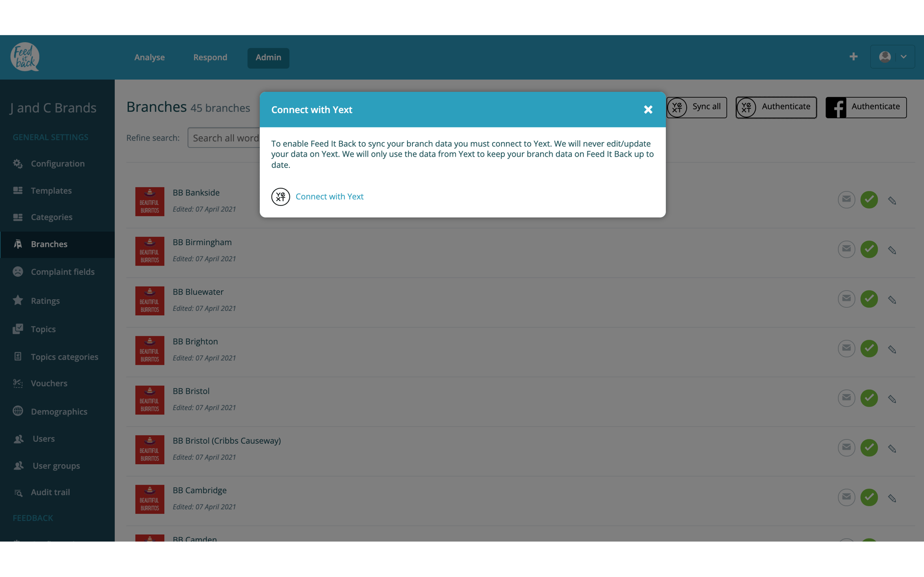Open Vouchers in the sidebar

(57, 383)
